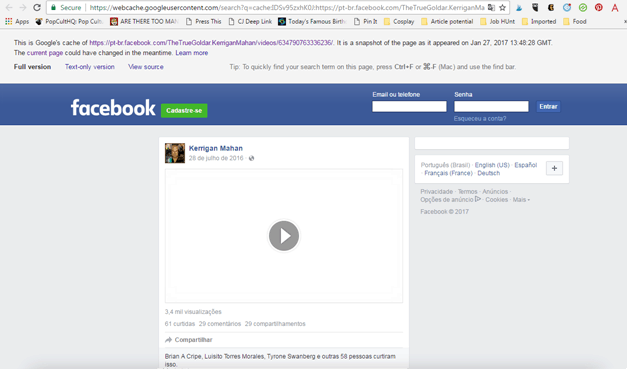Click the browser forward arrow

coord(23,8)
